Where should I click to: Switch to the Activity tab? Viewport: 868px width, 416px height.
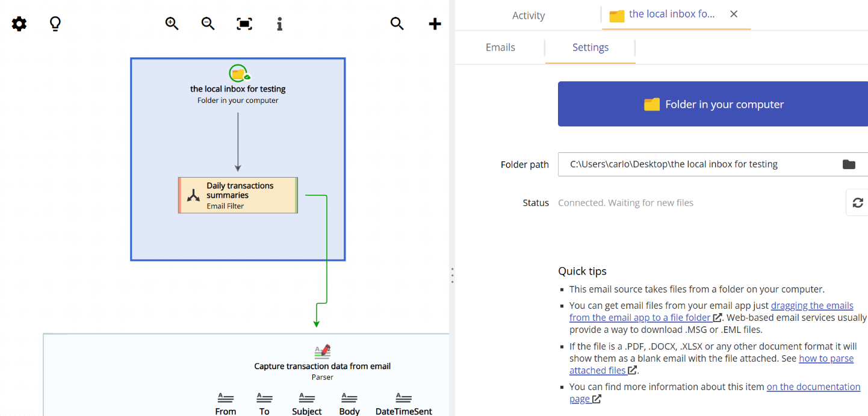pyautogui.click(x=528, y=15)
